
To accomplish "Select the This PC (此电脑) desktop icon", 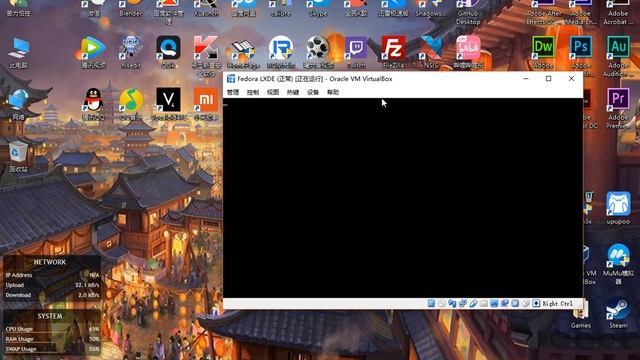I will tap(18, 53).
